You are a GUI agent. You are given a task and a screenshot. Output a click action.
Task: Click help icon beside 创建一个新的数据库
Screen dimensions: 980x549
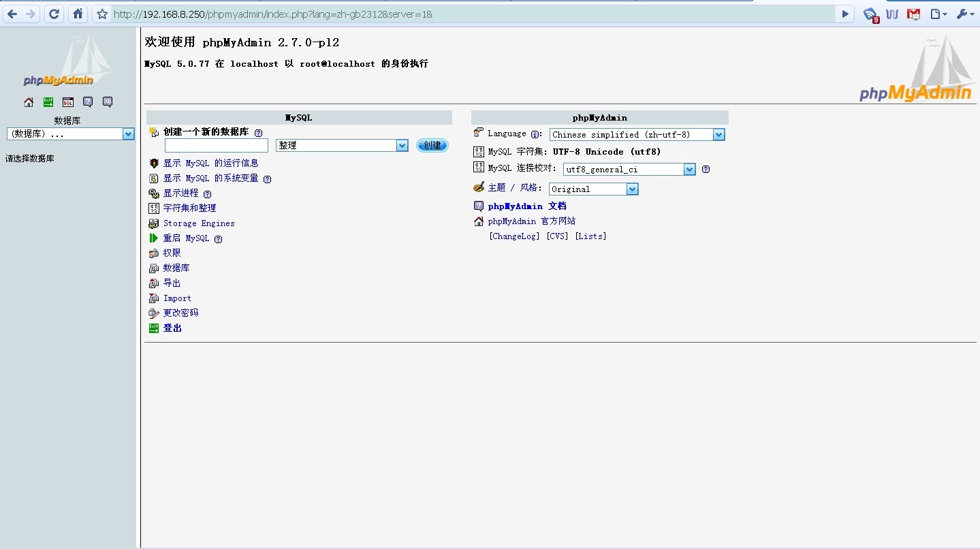(x=258, y=133)
